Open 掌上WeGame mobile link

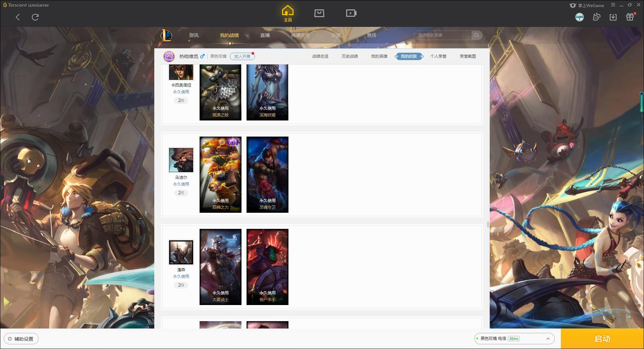(x=587, y=5)
